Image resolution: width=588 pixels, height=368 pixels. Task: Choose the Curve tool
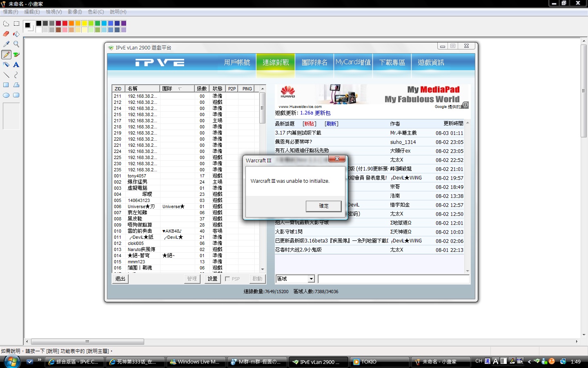[16, 75]
